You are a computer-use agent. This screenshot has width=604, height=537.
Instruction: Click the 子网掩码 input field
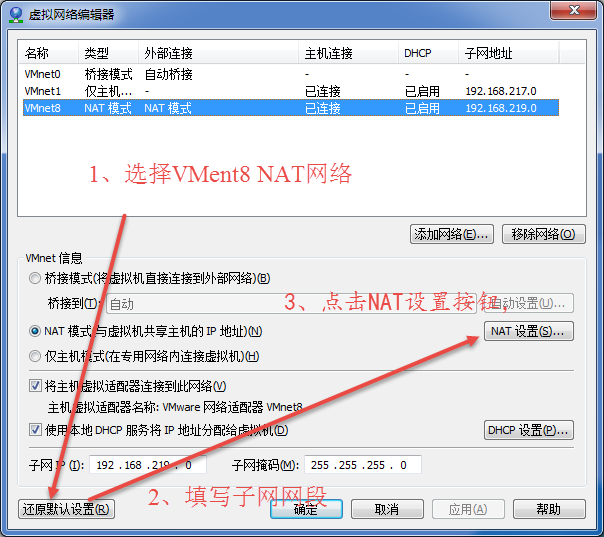363,465
